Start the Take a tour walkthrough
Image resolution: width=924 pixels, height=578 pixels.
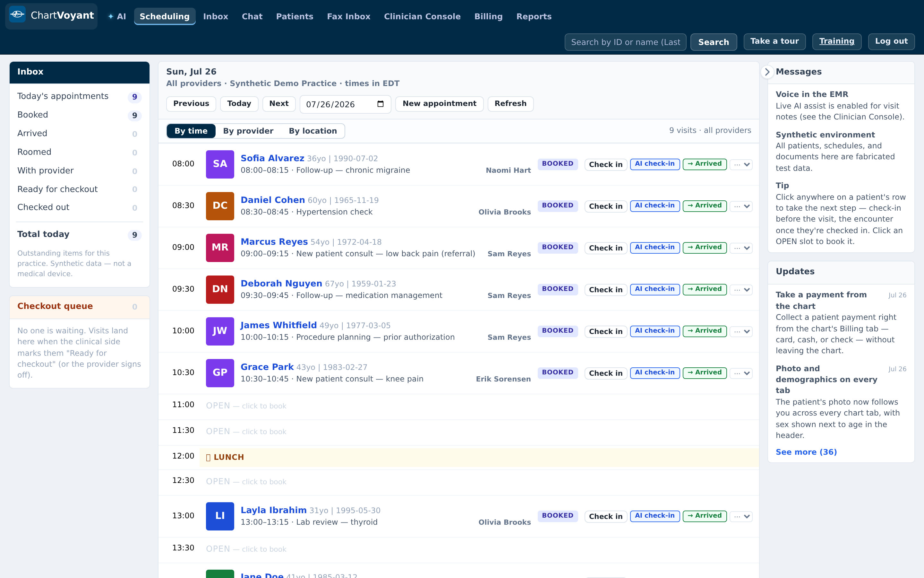tap(774, 41)
